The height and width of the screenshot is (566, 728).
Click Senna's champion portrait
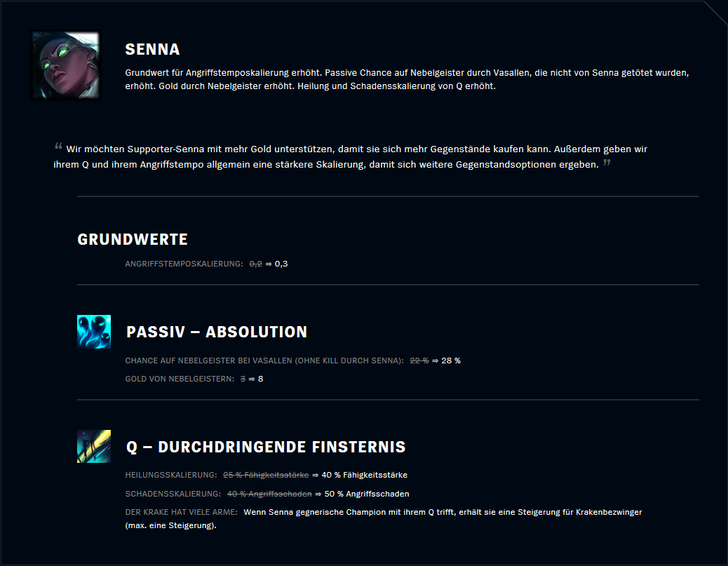click(x=65, y=65)
